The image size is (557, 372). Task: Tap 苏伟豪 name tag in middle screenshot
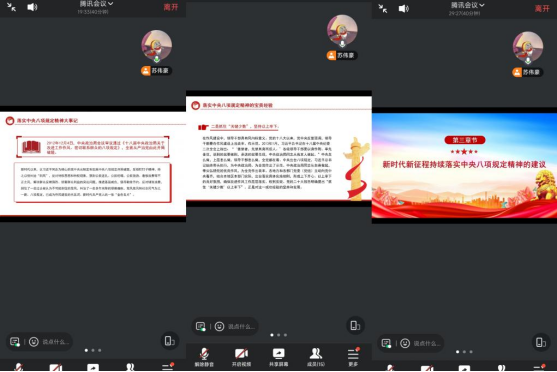point(342,55)
